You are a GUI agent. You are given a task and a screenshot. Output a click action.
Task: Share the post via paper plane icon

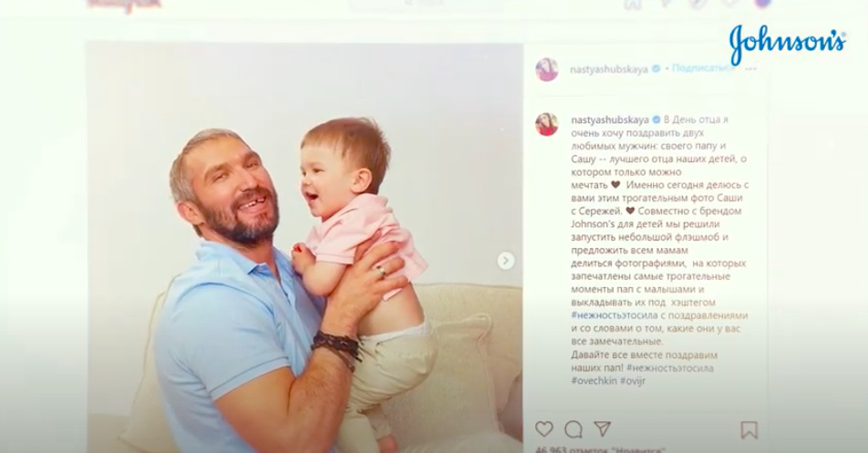(x=602, y=428)
